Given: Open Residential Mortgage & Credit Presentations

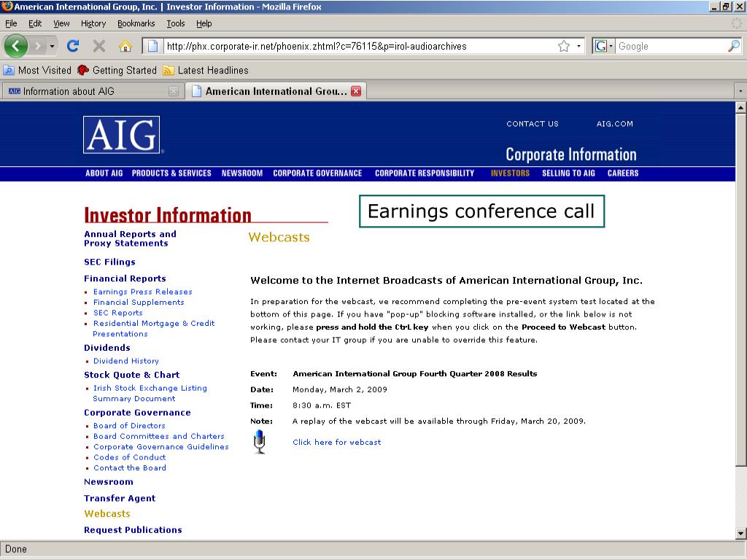Looking at the screenshot, I should point(154,329).
